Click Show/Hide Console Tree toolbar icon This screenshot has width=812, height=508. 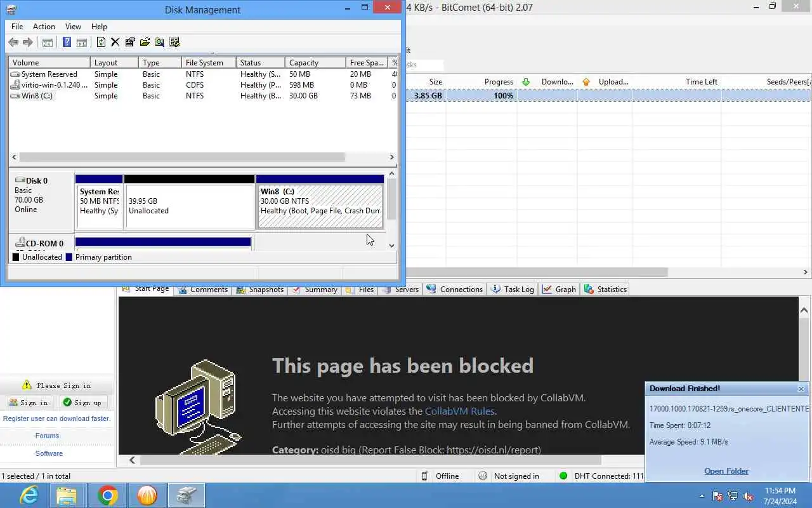(x=47, y=43)
